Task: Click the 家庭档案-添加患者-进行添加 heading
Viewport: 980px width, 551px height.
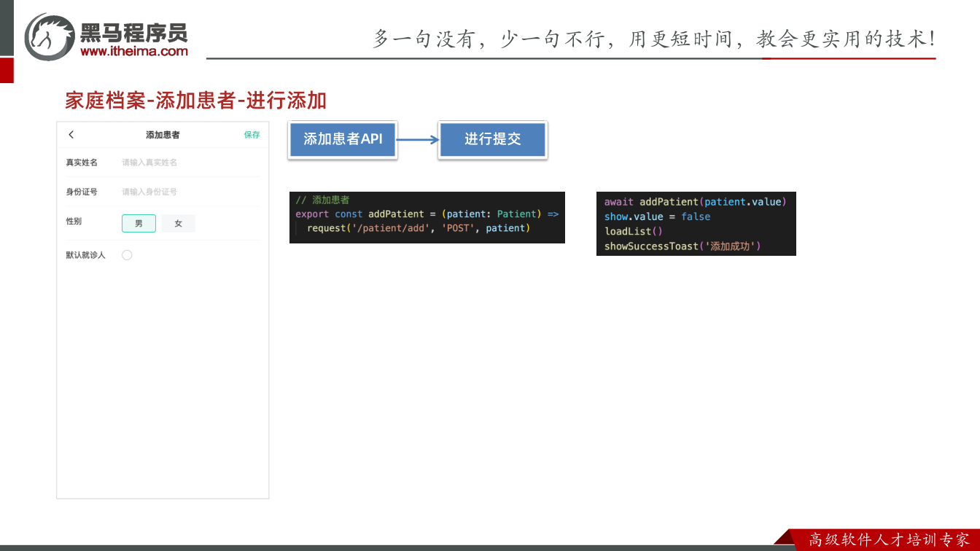Action: 195,101
